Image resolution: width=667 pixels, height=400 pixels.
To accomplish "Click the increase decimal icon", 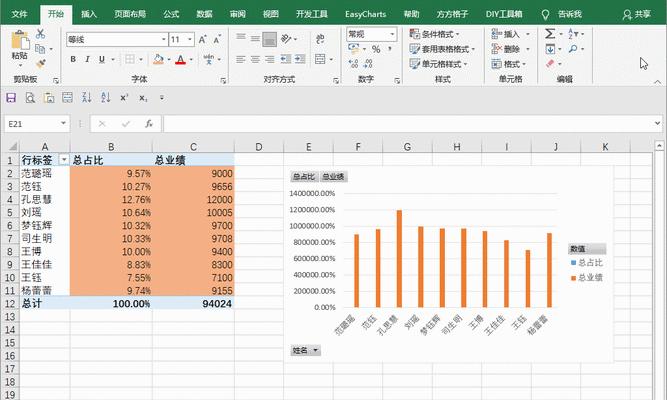I will click(353, 64).
